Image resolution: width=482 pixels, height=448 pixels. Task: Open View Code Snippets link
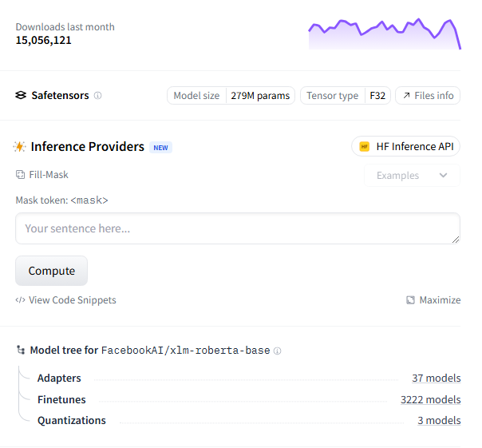pyautogui.click(x=65, y=300)
